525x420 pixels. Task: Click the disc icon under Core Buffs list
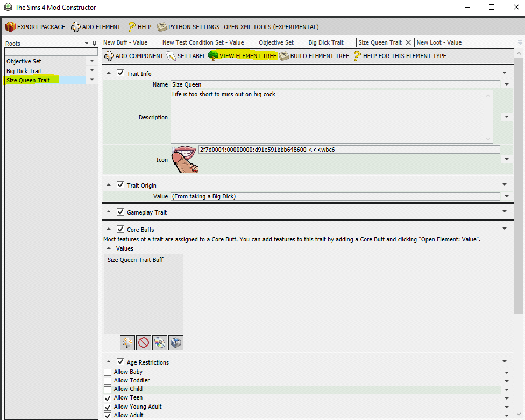[x=160, y=343]
